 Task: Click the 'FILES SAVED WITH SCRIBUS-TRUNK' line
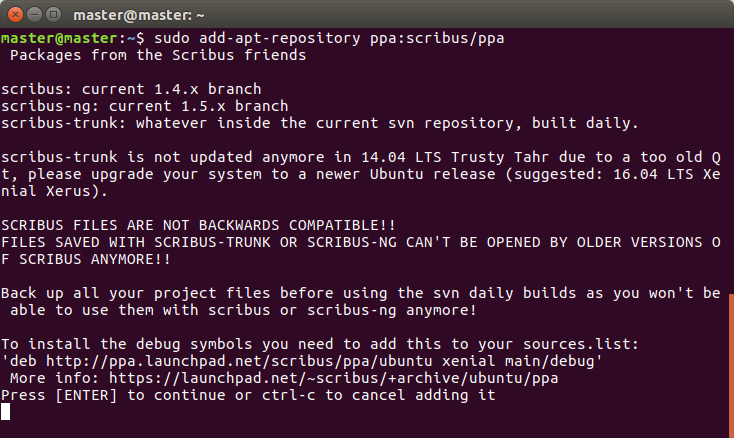pyautogui.click(x=360, y=242)
